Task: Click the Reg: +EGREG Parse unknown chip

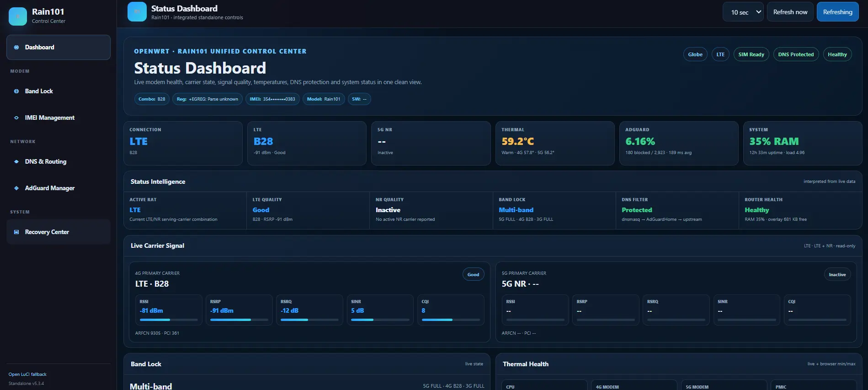Action: pyautogui.click(x=208, y=99)
